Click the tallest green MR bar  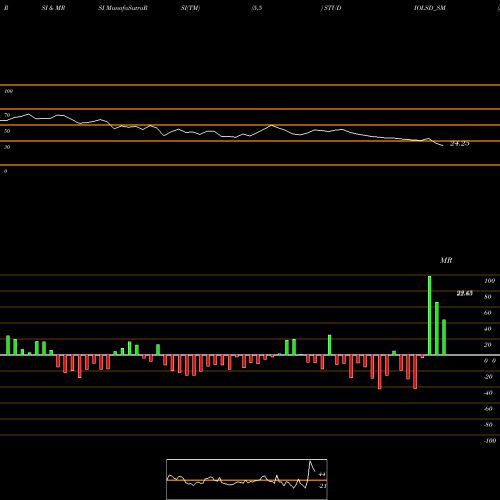tap(430, 315)
